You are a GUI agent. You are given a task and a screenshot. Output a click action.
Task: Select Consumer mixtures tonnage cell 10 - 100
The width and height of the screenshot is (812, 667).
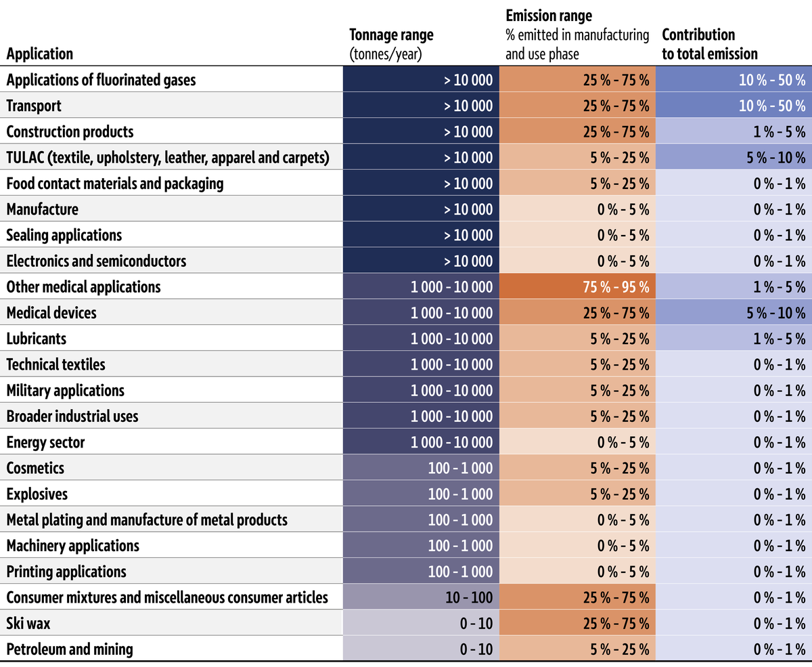(422, 597)
